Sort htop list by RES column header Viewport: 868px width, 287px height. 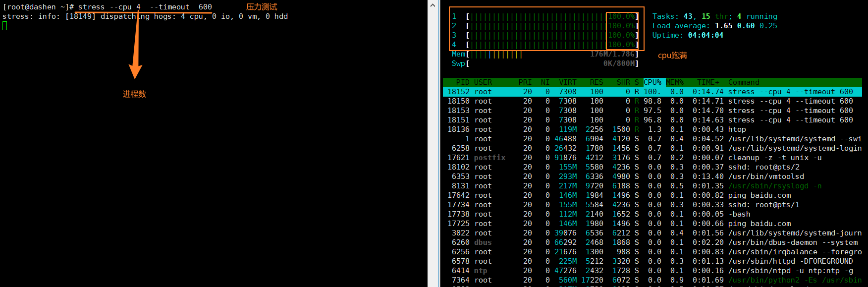pos(597,82)
